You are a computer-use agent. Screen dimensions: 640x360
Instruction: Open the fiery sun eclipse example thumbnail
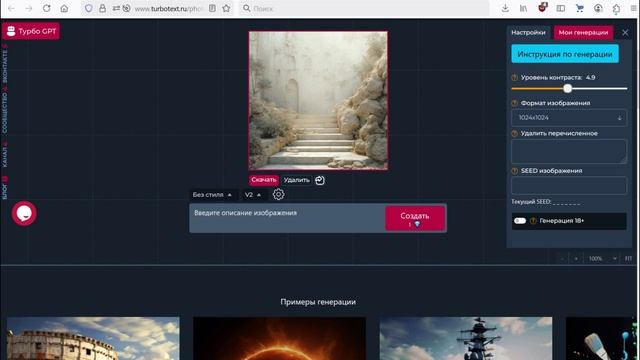tap(280, 338)
